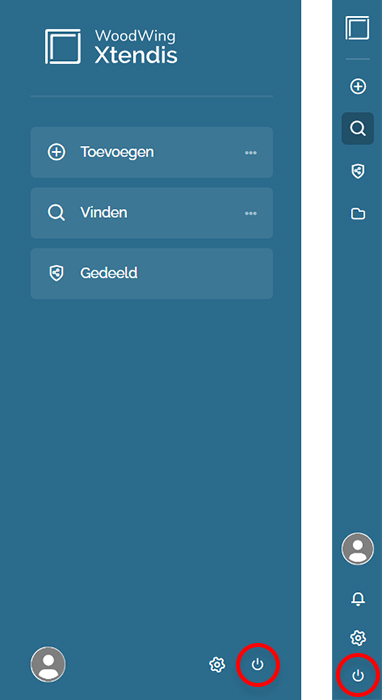Click the power icon in expanded sidebar
The image size is (382, 700).
[257, 665]
